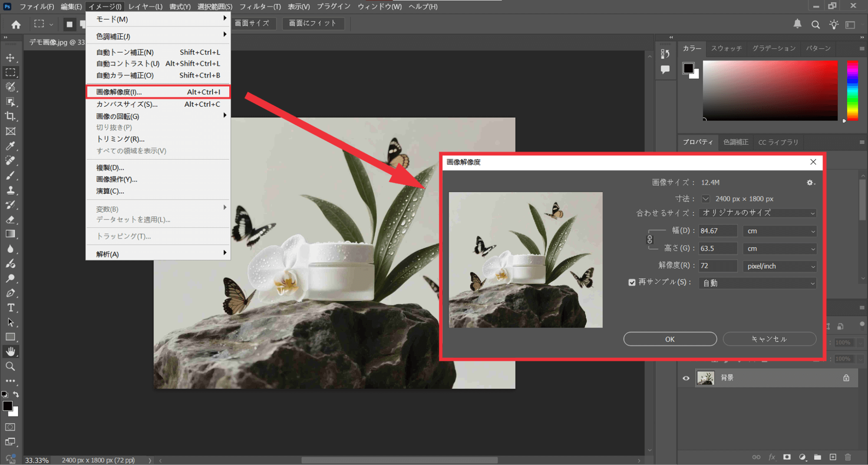Screen dimensions: 868x465
Task: Click the 幅(D) input field
Action: pyautogui.click(x=718, y=231)
